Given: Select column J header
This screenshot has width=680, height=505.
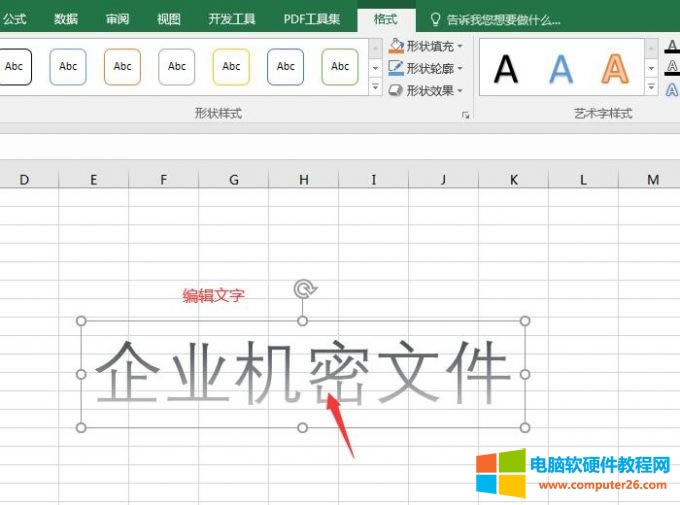Looking at the screenshot, I should [443, 179].
